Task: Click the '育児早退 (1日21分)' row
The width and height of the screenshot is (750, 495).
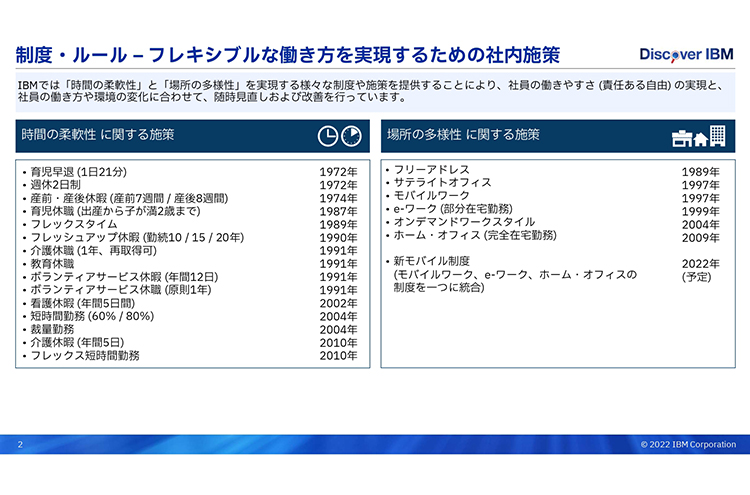Action: [x=78, y=172]
